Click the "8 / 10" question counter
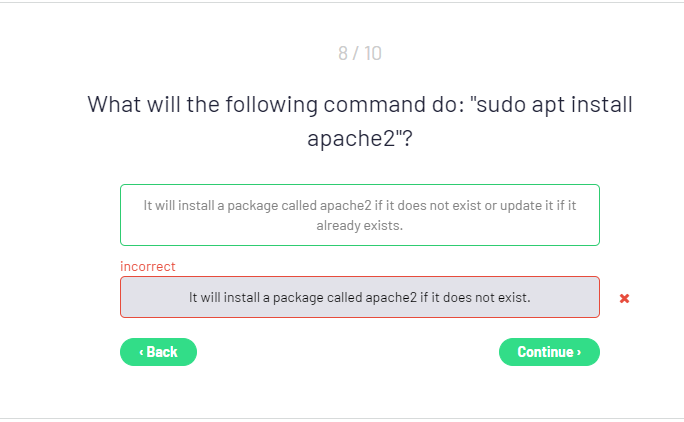 [359, 53]
